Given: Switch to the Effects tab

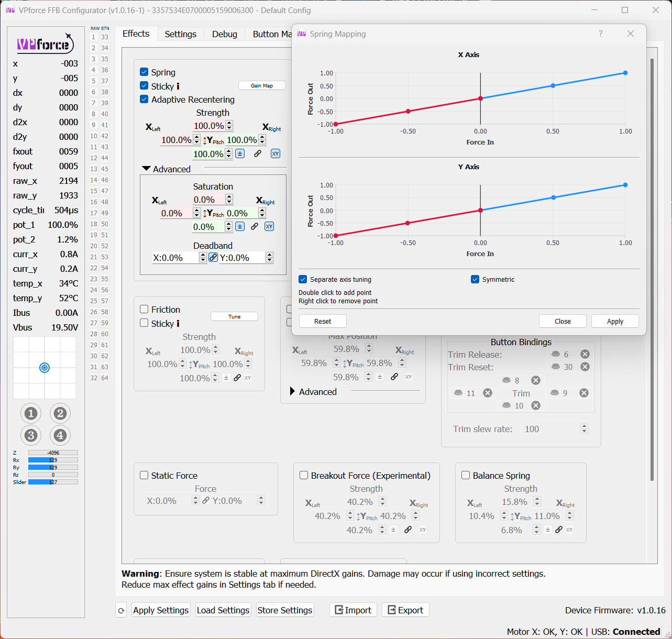Looking at the screenshot, I should click(136, 34).
